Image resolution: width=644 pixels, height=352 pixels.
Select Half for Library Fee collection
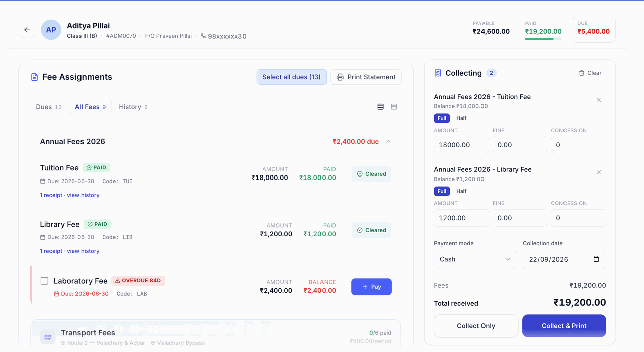click(x=461, y=191)
